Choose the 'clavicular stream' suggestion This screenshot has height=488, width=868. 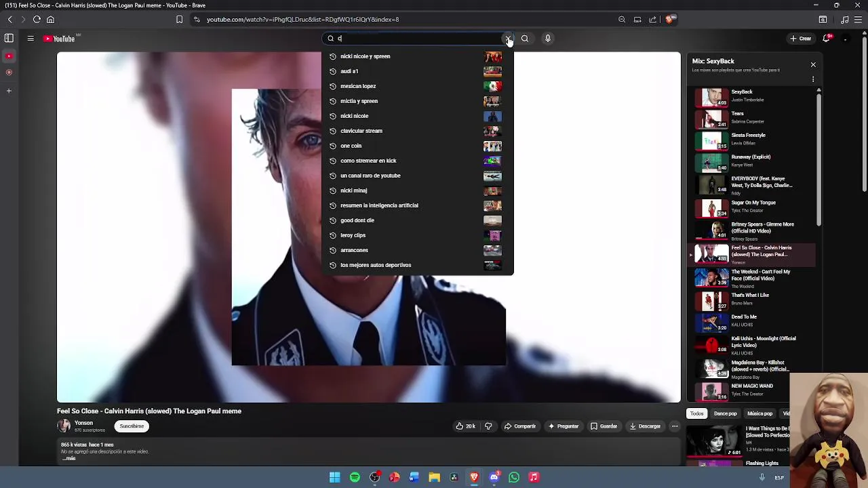tap(417, 131)
